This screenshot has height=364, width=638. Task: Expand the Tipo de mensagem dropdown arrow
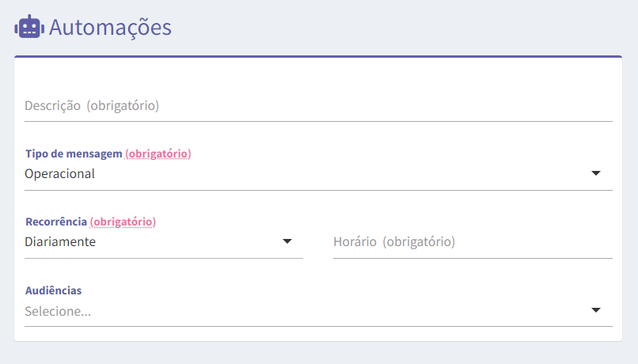[596, 173]
